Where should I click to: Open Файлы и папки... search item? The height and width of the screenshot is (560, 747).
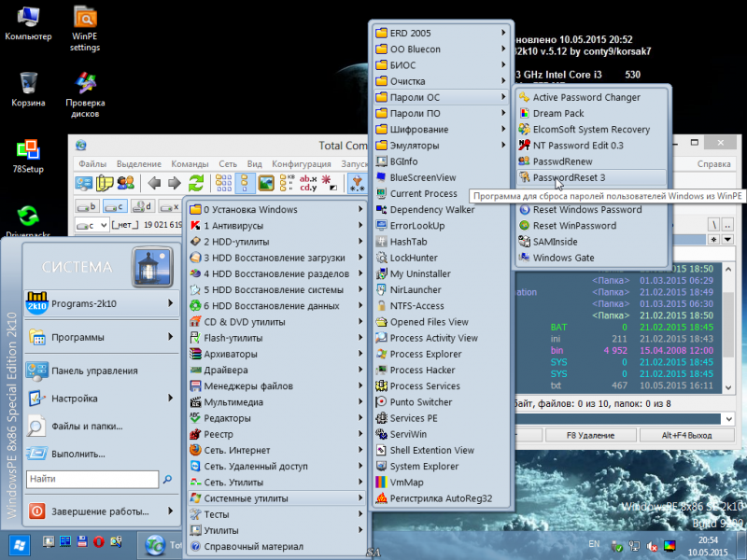101,427
